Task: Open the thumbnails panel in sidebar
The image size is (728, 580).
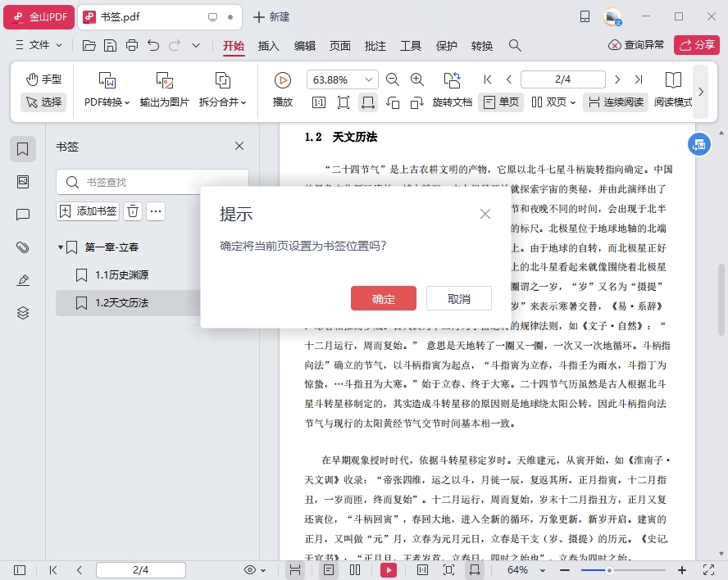Action: click(x=23, y=182)
